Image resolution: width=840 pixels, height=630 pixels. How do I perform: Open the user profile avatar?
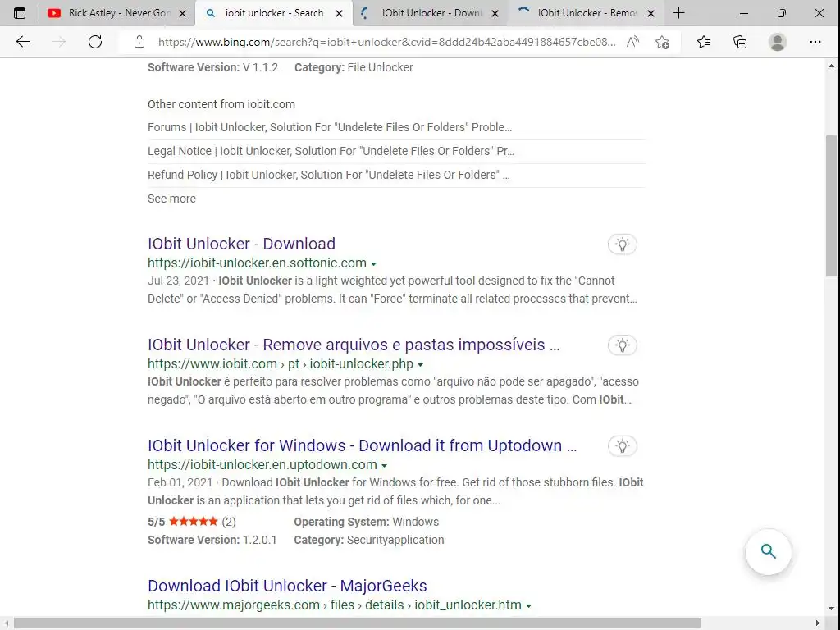(x=778, y=42)
